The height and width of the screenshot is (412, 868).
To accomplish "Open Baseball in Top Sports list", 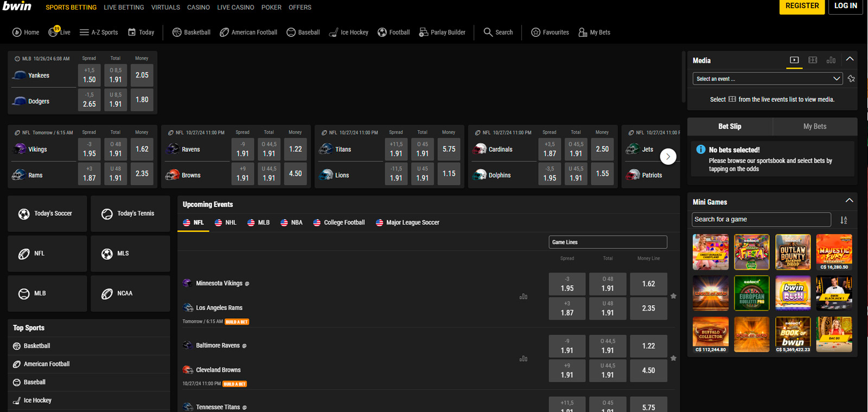I will pyautogui.click(x=89, y=382).
